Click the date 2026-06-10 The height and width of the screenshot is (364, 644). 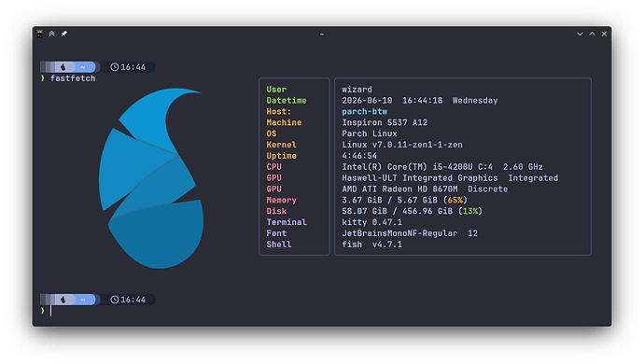tap(367, 101)
